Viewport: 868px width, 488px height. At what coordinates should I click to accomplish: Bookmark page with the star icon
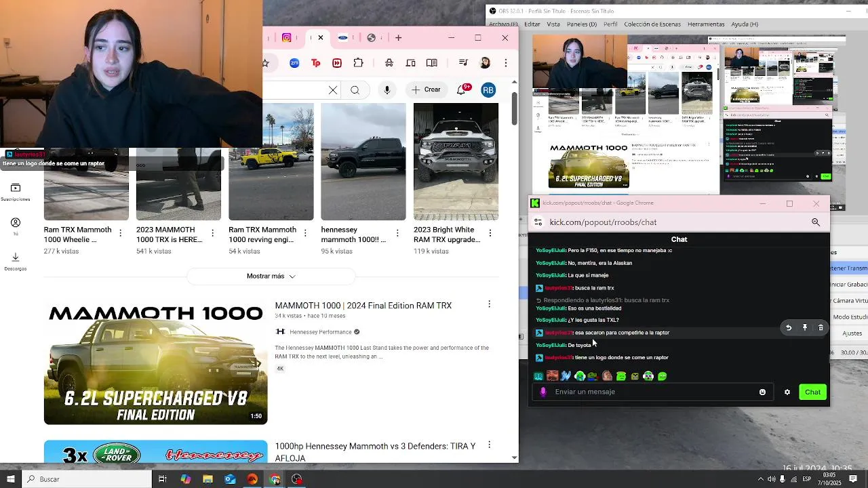266,63
